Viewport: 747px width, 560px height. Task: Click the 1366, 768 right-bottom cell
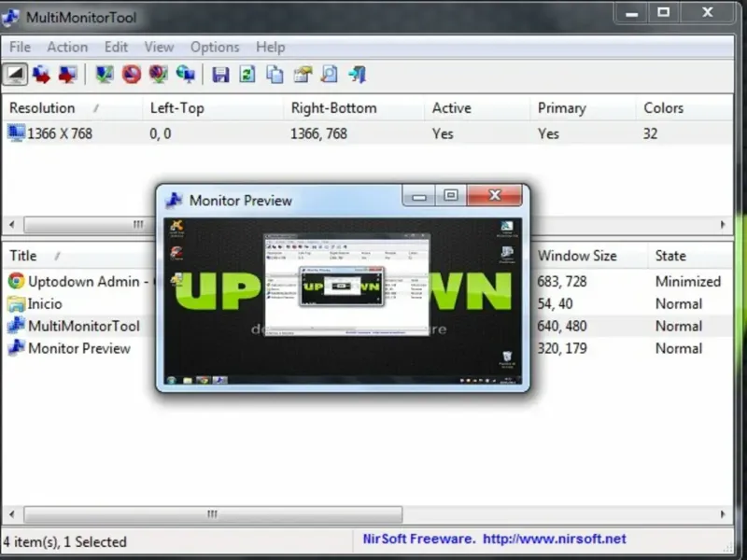click(318, 133)
